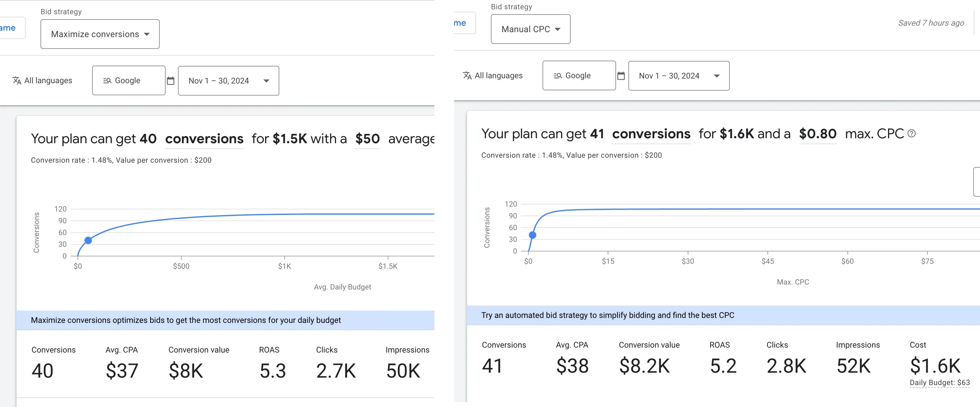Viewport: 980px width, 407px height.
Task: Click 'conversions' metric selector in right headline
Action: [651, 134]
